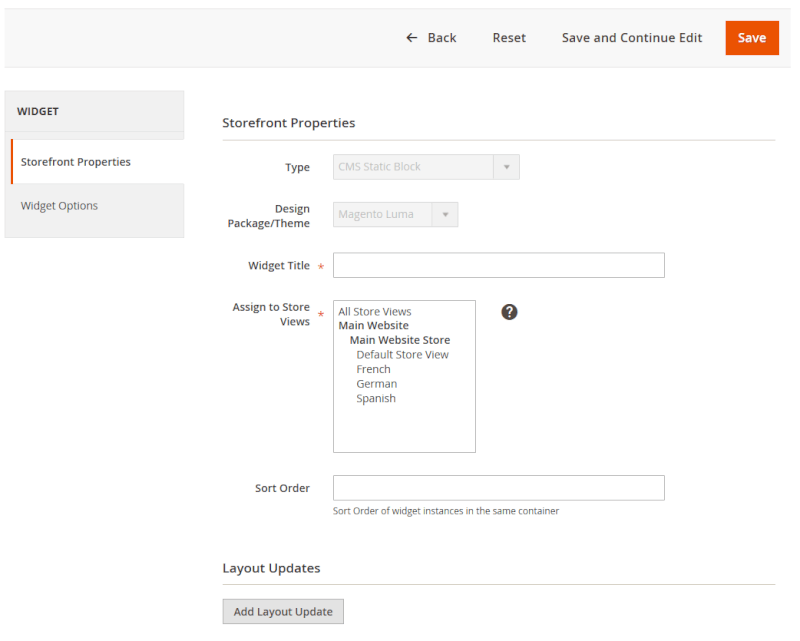Click the Design Package/Theme dropdown arrow icon
The image size is (800, 641).
446,214
